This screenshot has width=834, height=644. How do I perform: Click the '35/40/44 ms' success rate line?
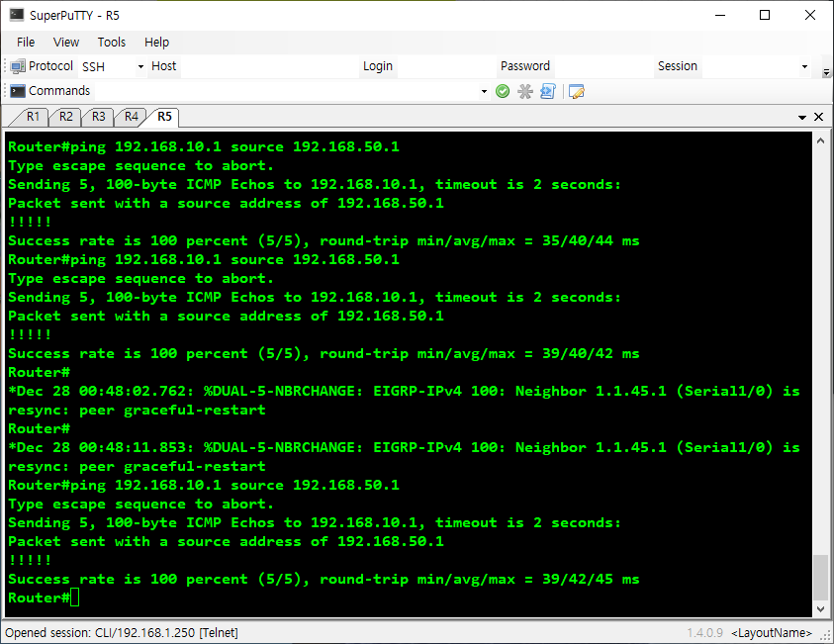click(324, 241)
